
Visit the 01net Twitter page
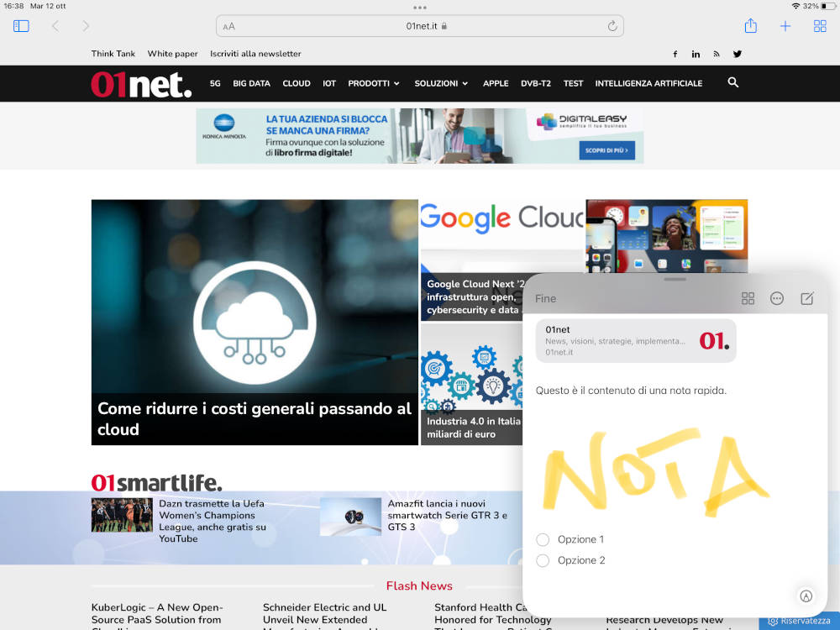(x=738, y=54)
